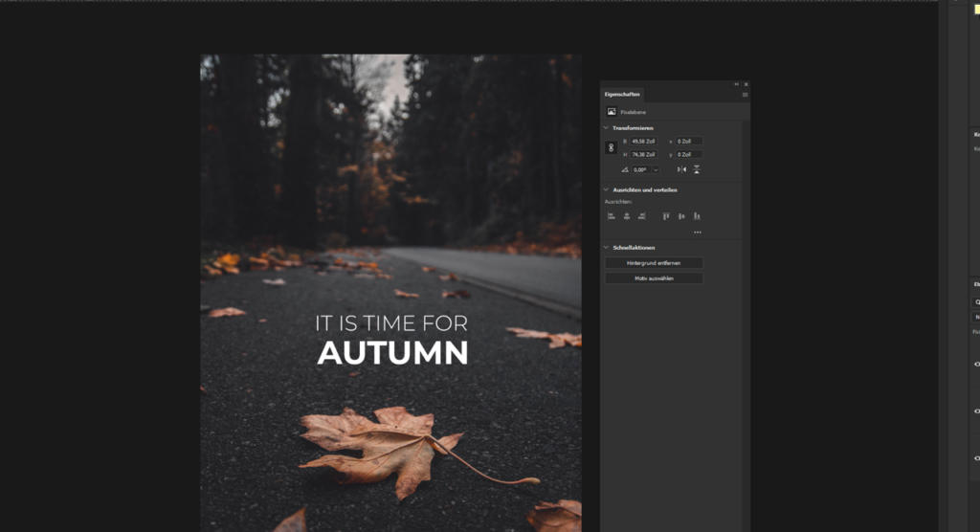Screen dimensions: 980x532
Task: Align vertical centers icon
Action: coord(681,216)
